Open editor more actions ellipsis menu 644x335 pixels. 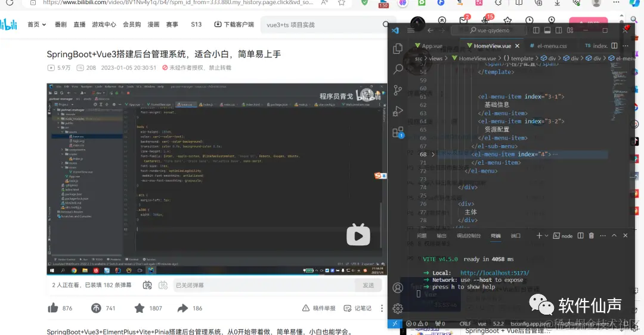pyautogui.click(x=625, y=45)
